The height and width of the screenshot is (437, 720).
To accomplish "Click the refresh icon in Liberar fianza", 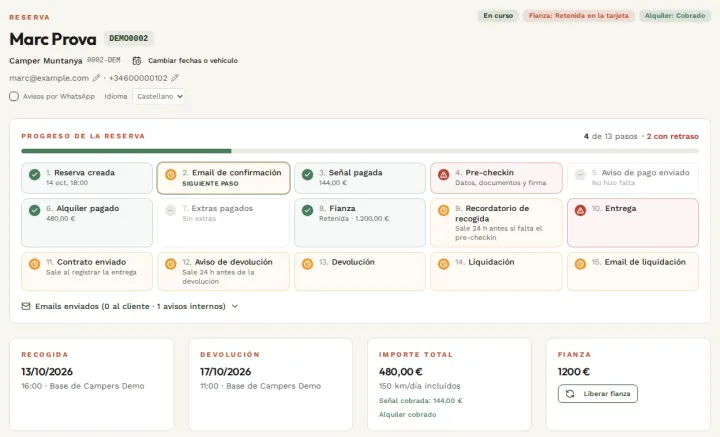I will coord(570,394).
